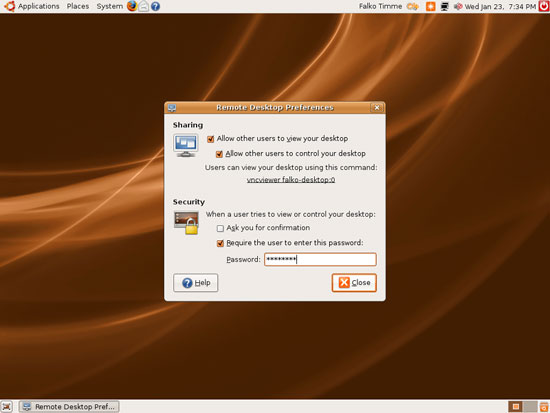This screenshot has width=550, height=413.
Task: Click the Ubuntu logo icon
Action: pos(9,6)
